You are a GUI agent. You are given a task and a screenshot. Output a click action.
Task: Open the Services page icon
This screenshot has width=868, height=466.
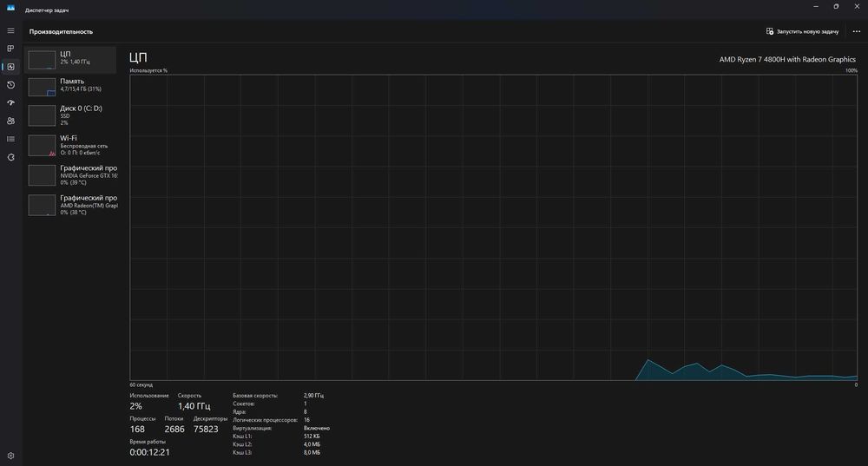tap(10, 157)
